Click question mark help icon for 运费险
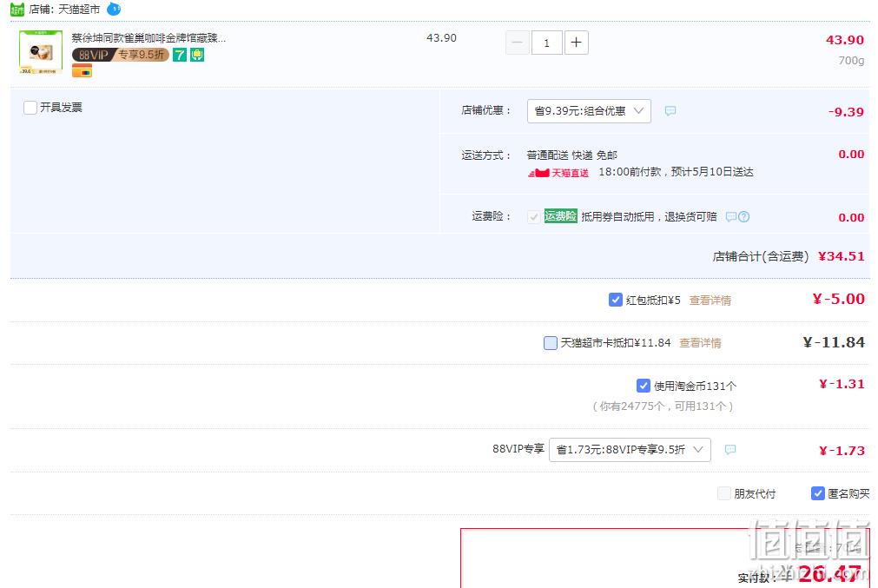 pos(743,217)
